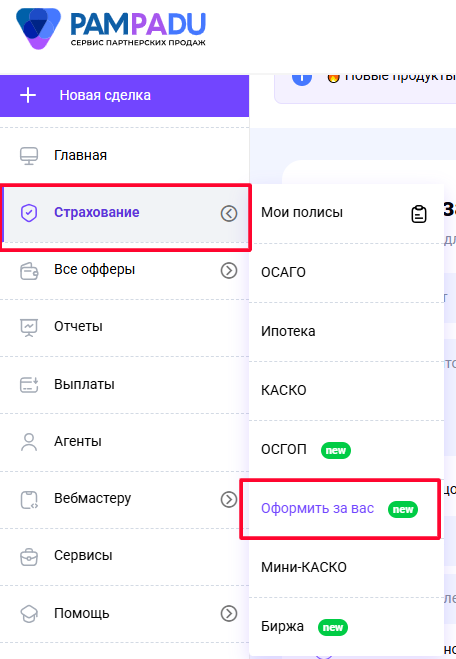Open the ОСАГО submenu item
456x659 pixels.
pyautogui.click(x=347, y=273)
